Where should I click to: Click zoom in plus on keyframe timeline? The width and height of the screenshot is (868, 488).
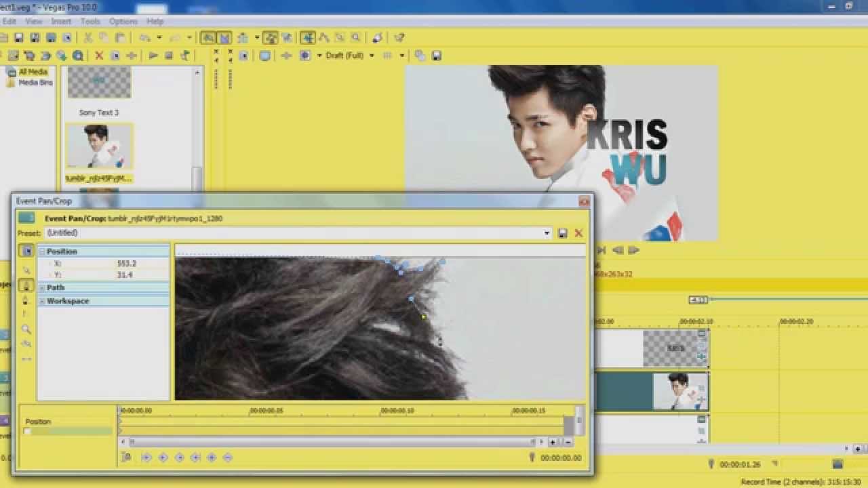click(553, 442)
